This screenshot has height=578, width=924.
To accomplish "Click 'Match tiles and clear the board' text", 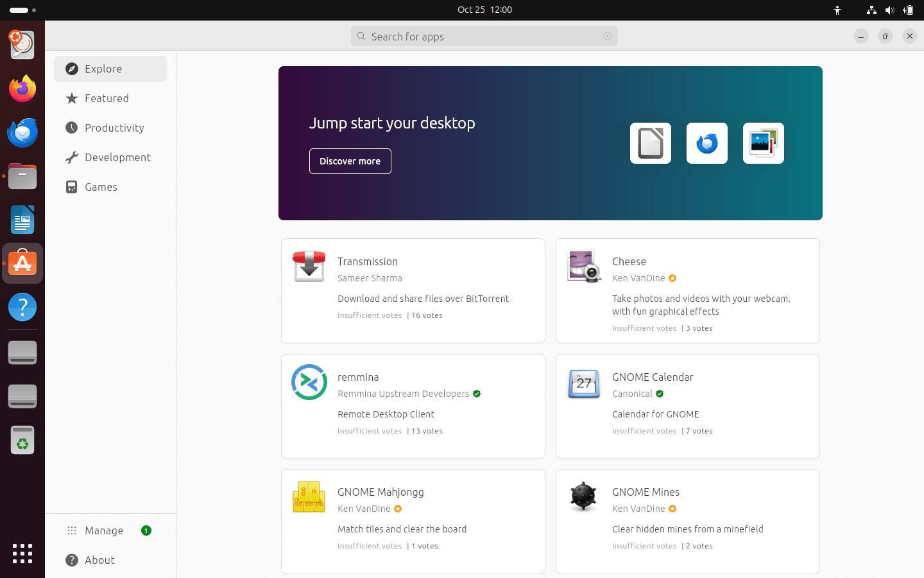I will [402, 529].
